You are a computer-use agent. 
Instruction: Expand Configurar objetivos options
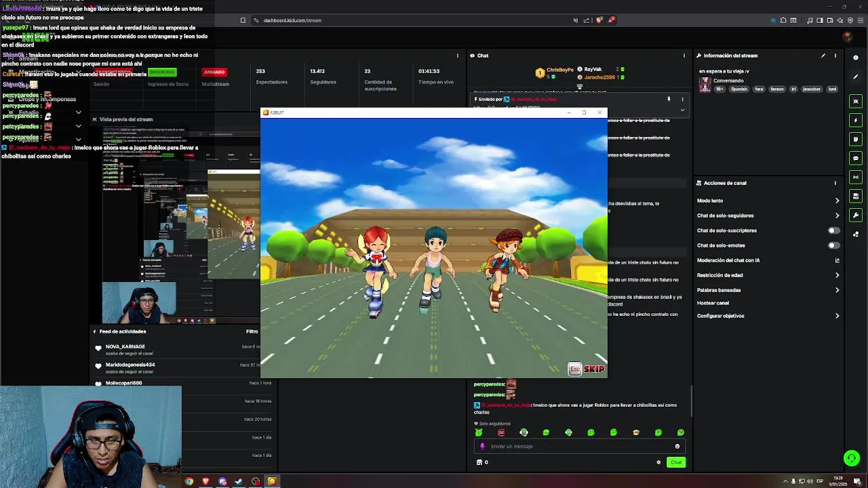[837, 316]
